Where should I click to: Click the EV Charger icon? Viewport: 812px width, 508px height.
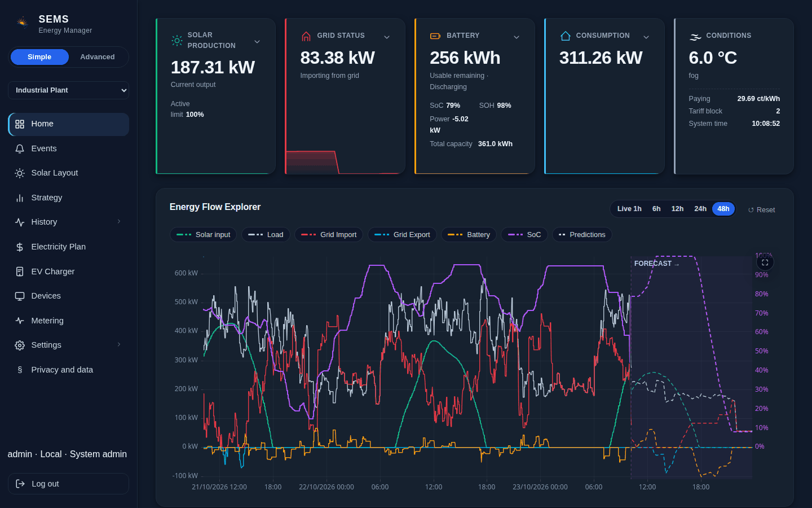(x=20, y=271)
